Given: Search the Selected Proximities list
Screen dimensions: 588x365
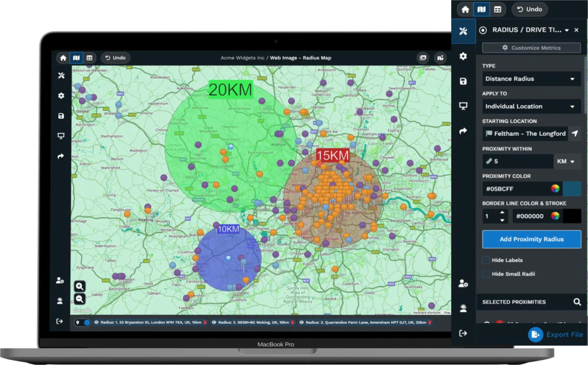Looking at the screenshot, I should (x=577, y=302).
